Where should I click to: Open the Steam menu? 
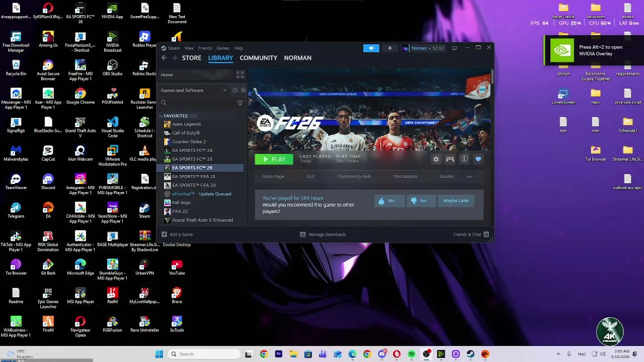(x=174, y=48)
